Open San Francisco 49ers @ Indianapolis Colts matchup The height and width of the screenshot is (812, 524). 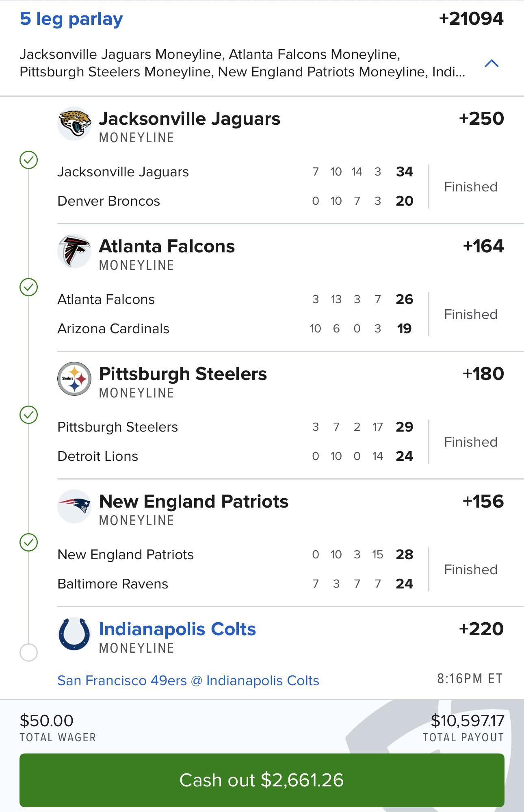point(188,680)
